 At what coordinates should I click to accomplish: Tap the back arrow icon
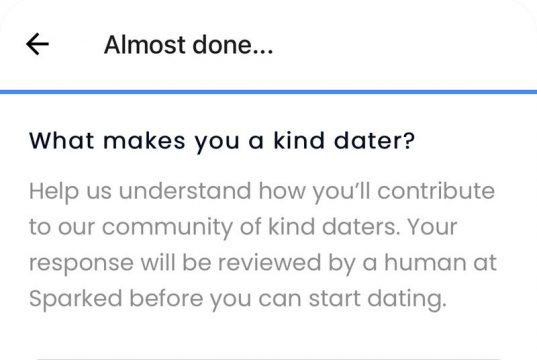[x=37, y=44]
